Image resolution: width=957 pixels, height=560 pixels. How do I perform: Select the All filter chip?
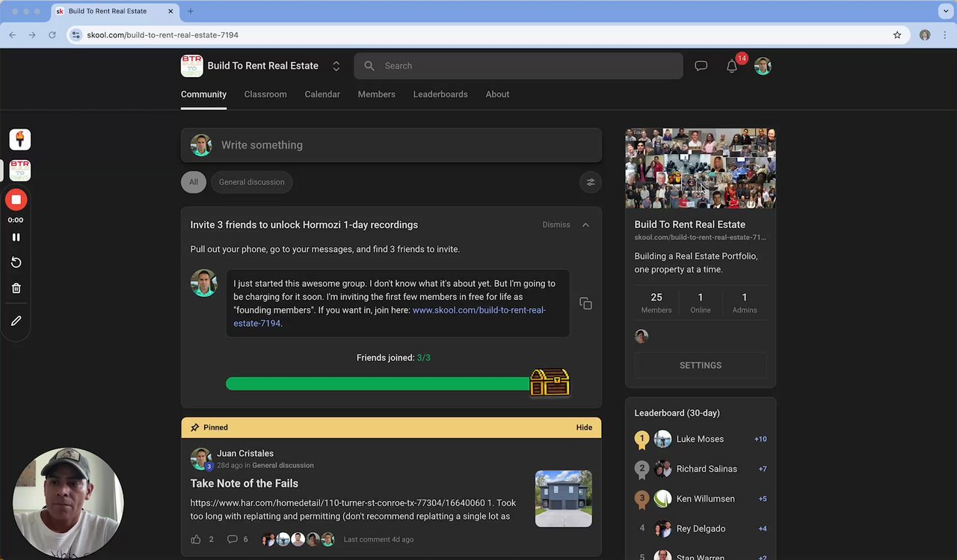click(194, 182)
